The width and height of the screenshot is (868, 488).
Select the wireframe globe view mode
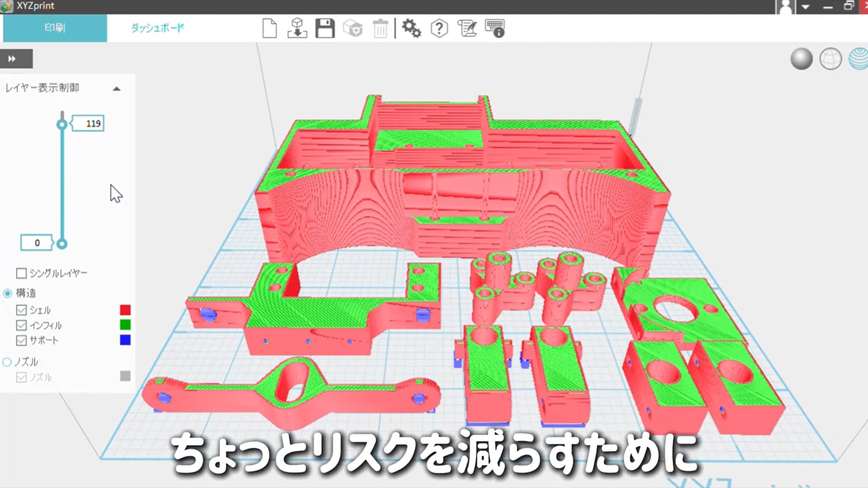(830, 59)
